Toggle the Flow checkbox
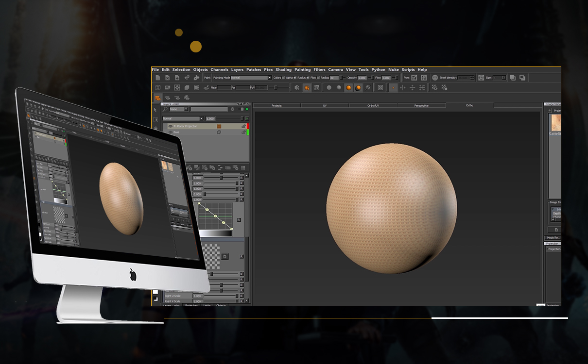Image resolution: width=588 pixels, height=364 pixels. [x=318, y=78]
